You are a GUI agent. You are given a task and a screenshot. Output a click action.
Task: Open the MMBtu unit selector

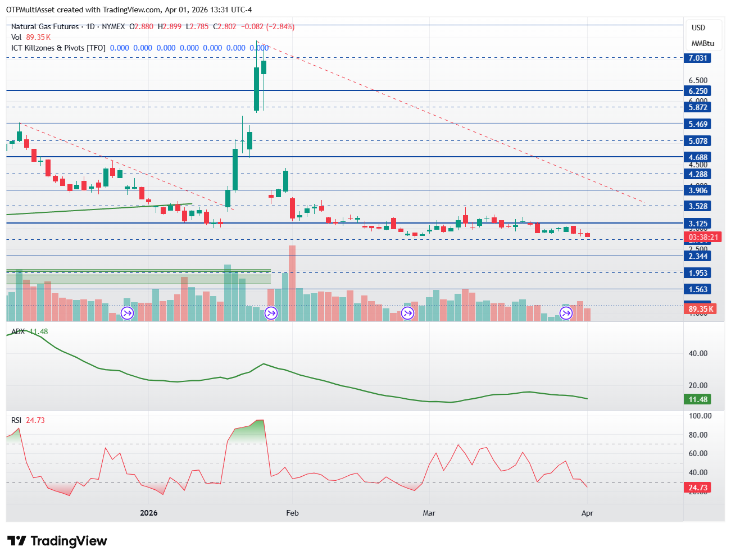702,43
